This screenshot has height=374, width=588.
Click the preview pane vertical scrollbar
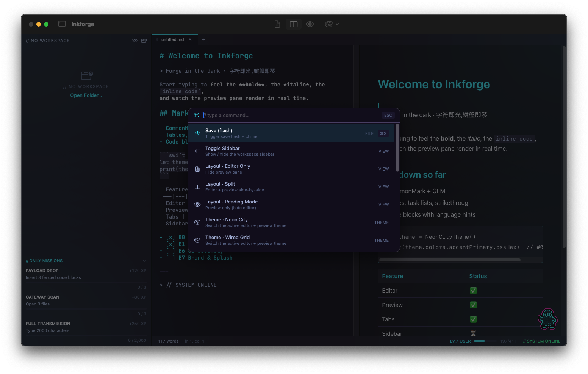tap(564, 147)
